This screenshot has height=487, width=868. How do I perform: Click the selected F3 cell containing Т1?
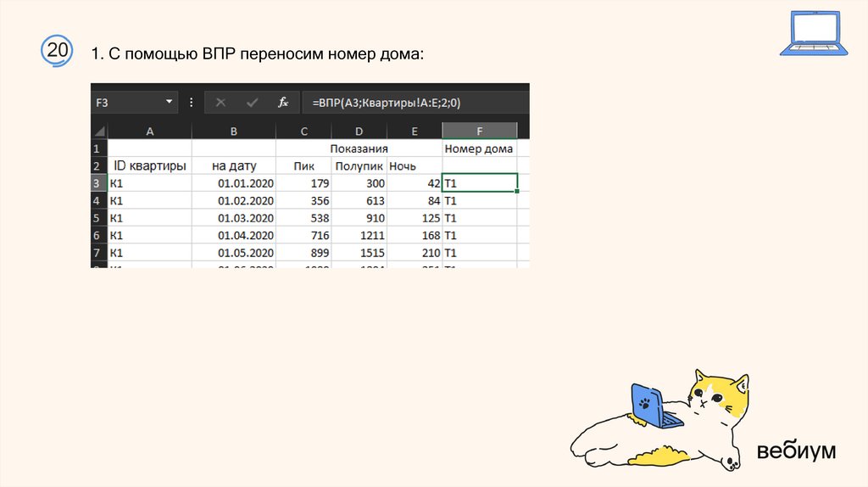click(480, 182)
